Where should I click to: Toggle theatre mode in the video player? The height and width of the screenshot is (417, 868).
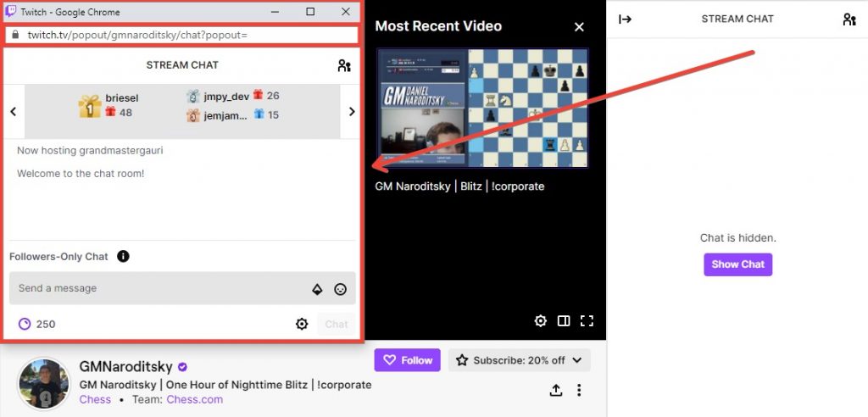pos(564,320)
